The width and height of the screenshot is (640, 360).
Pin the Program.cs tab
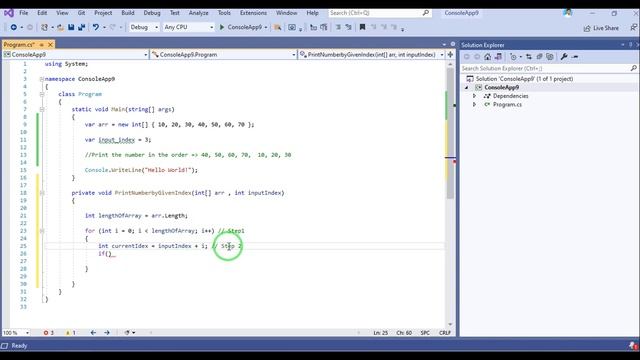(x=42, y=44)
